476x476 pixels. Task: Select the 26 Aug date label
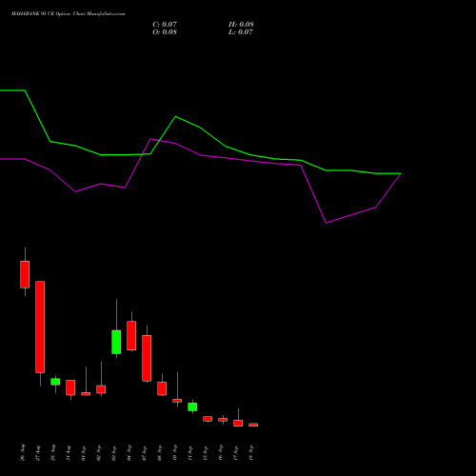point(23,452)
